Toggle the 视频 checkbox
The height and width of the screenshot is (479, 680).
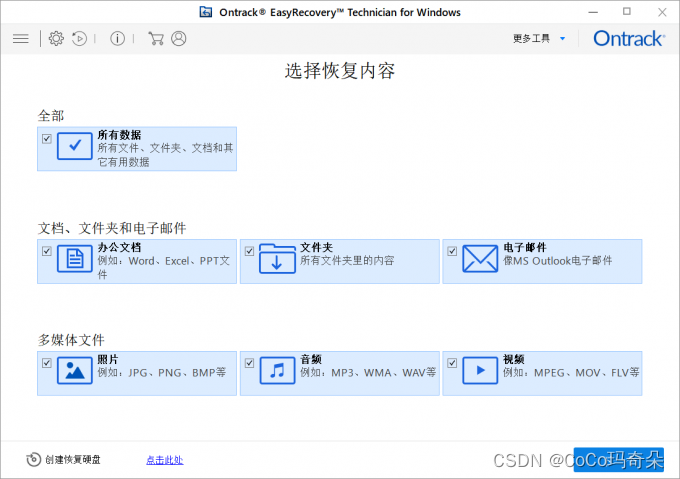(x=452, y=363)
